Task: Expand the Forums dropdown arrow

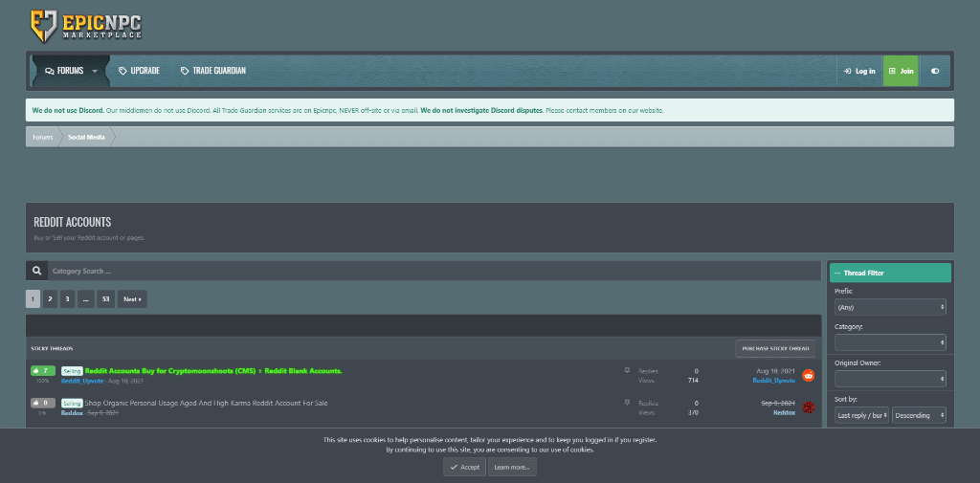Action: coord(95,71)
